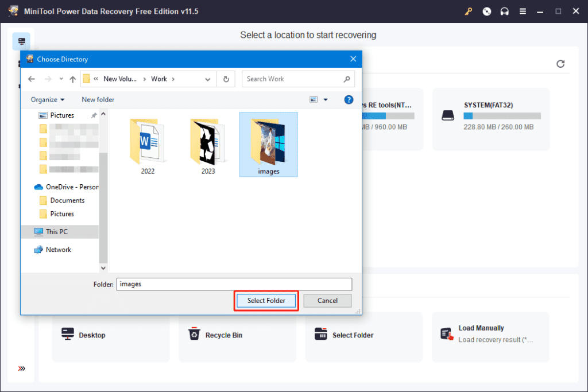Screen dimensions: 588x392
Task: Click Load Manually recovery result card
Action: point(490,336)
